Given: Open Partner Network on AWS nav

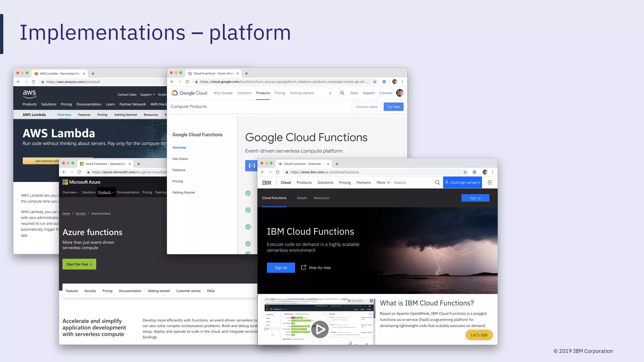Looking at the screenshot, I should pyautogui.click(x=133, y=104).
